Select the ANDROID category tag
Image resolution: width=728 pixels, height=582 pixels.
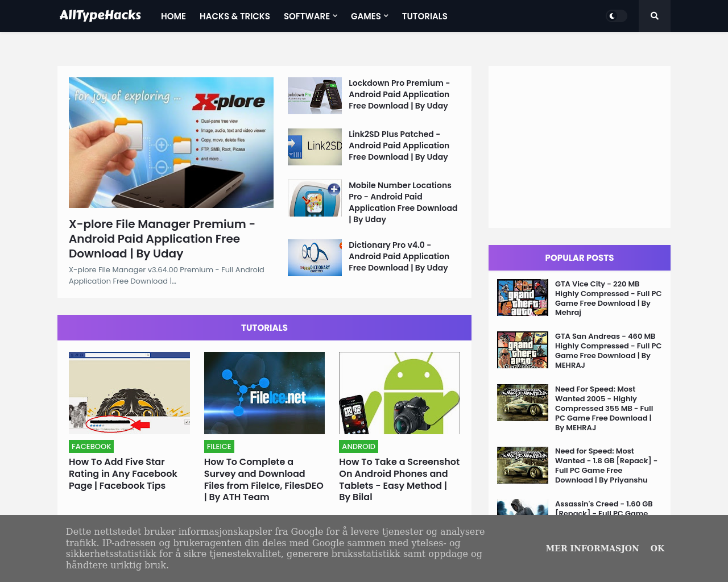pos(358,446)
